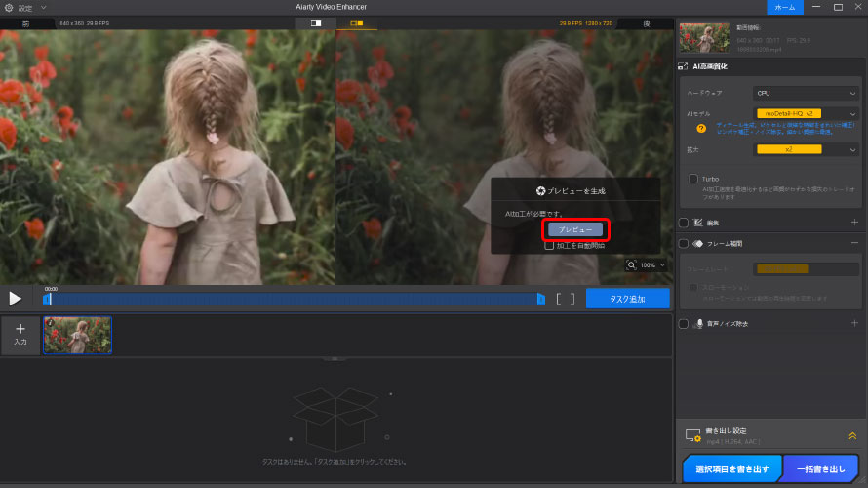Set trim end bracket
Viewport: 868px width, 488px height.
[572, 299]
